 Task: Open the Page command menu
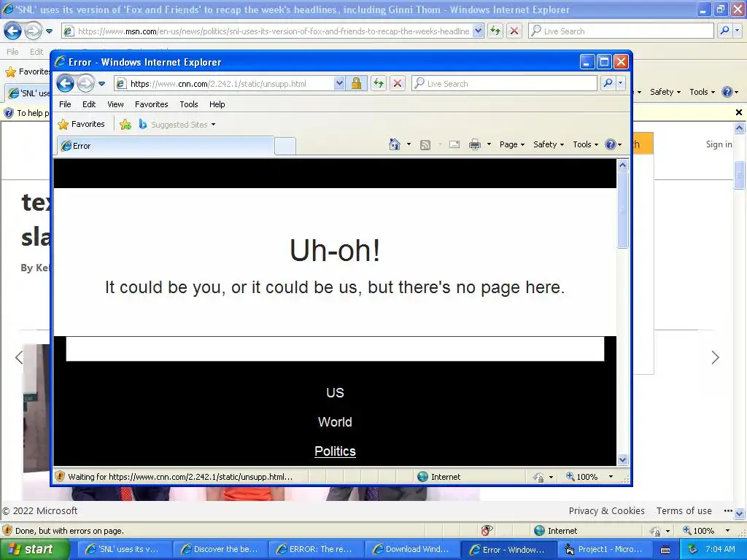tap(511, 144)
